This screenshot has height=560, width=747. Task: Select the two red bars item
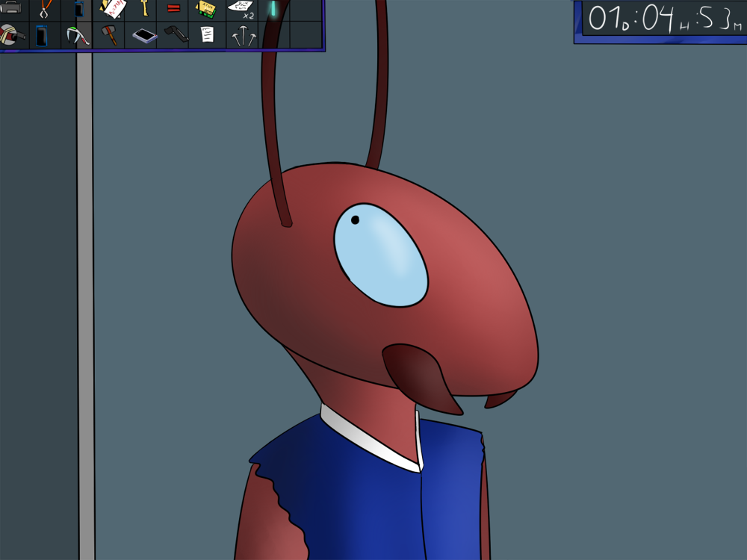click(174, 9)
